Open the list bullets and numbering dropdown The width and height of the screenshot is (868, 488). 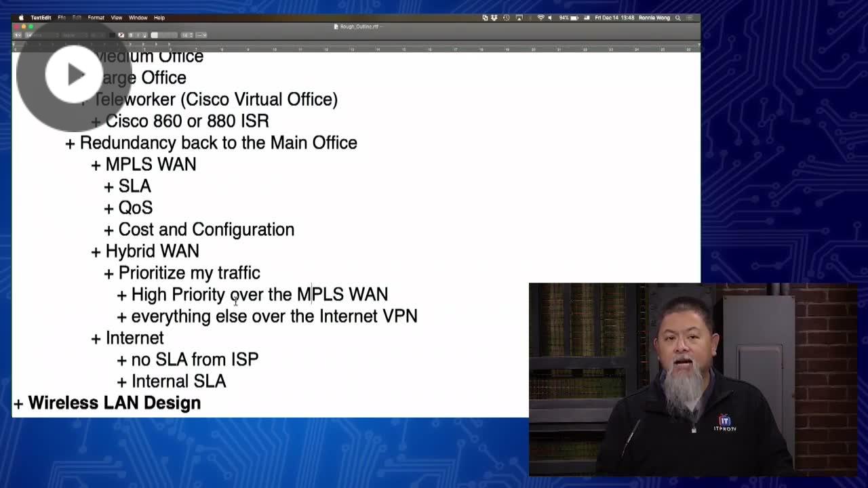(201, 35)
